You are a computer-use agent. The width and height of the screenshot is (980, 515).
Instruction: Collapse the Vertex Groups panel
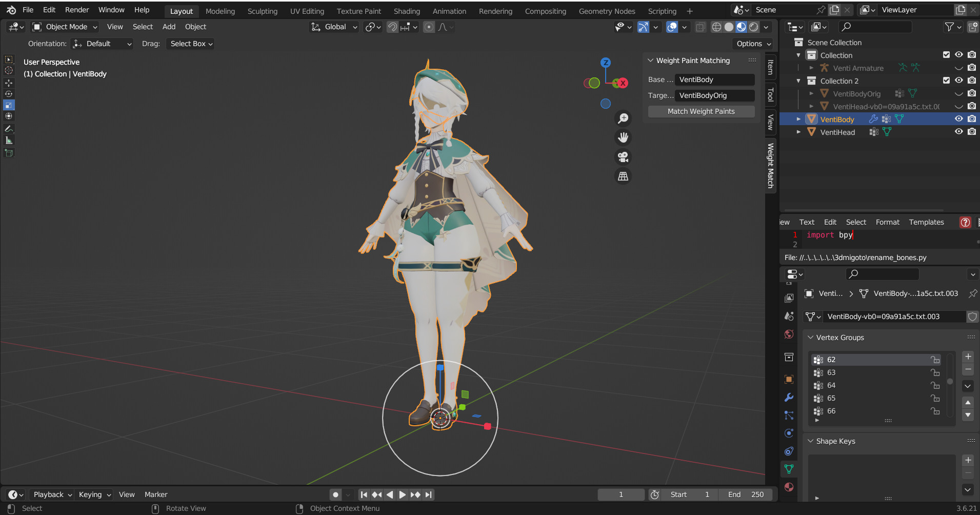(x=811, y=338)
